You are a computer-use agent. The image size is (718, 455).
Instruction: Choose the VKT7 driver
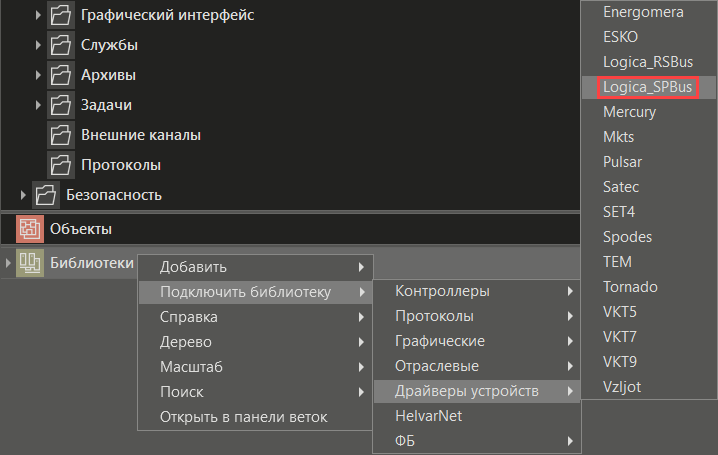[x=649, y=337]
